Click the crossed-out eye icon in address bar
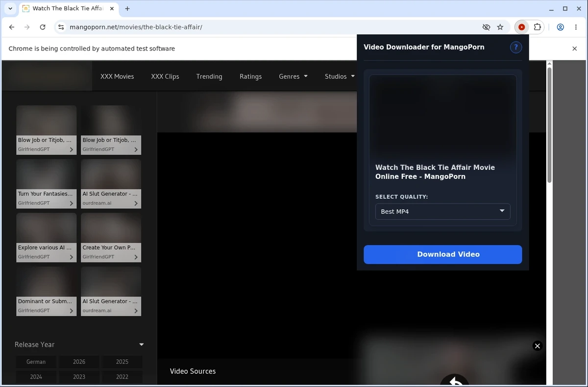The image size is (588, 387). [x=486, y=27]
